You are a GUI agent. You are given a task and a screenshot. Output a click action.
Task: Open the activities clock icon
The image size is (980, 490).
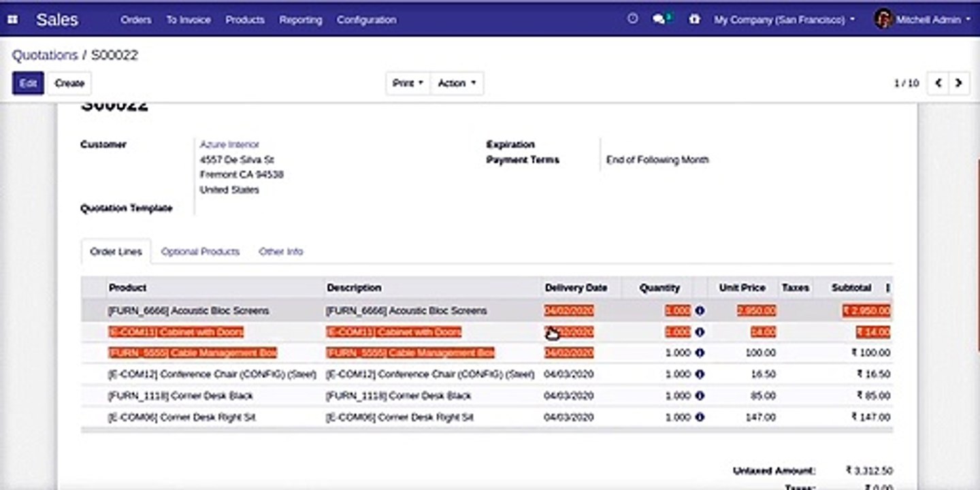pyautogui.click(x=632, y=19)
